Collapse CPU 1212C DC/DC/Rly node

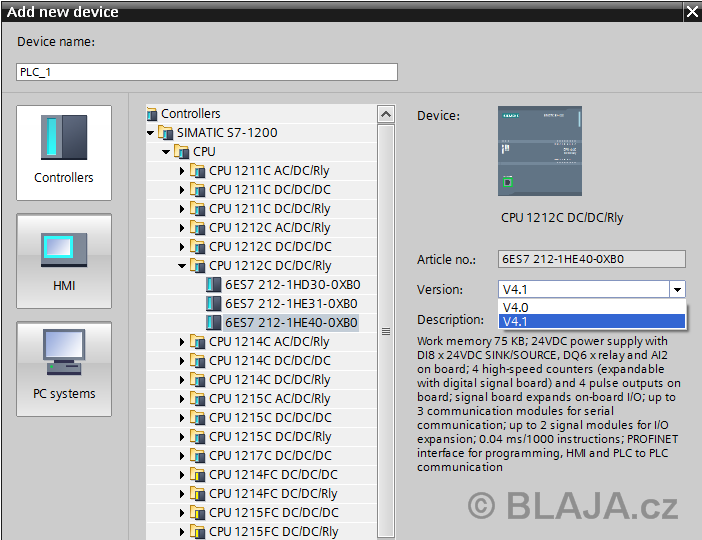[x=182, y=266]
